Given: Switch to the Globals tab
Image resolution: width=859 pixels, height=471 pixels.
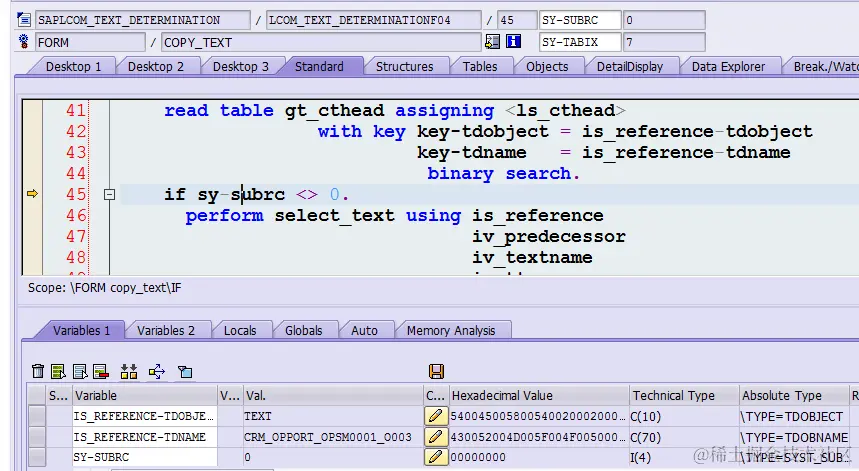Looking at the screenshot, I should click(303, 331).
